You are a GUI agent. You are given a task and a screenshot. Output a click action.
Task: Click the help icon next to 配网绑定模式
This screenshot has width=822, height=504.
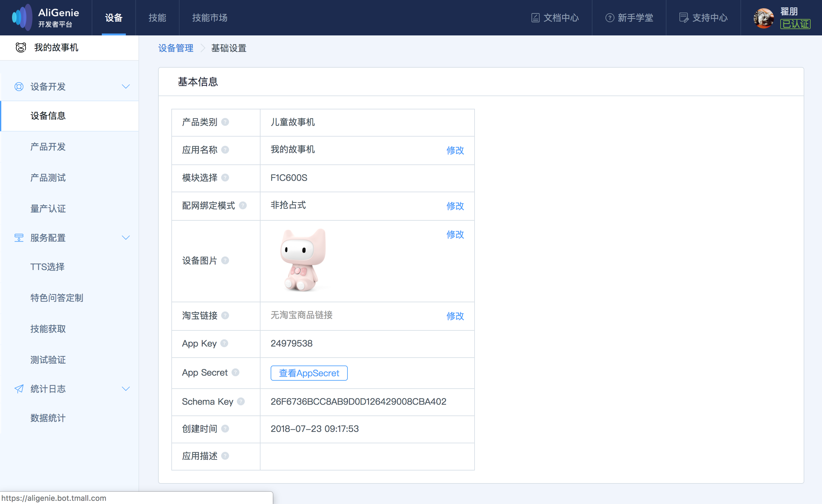click(x=243, y=206)
